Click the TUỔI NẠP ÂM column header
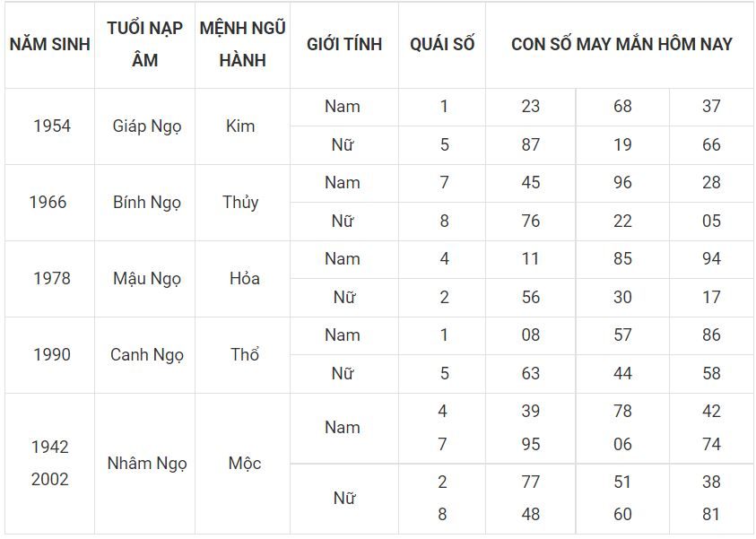756x539 pixels. pyautogui.click(x=144, y=44)
